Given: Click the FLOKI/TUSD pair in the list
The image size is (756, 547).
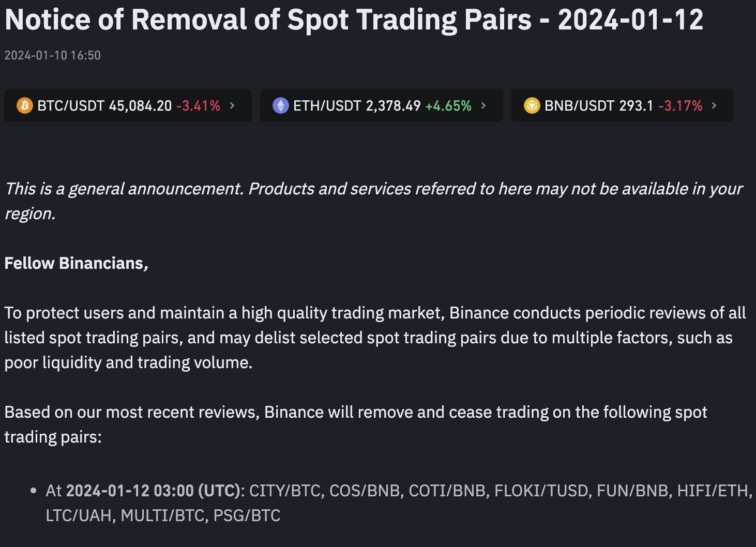Looking at the screenshot, I should pyautogui.click(x=543, y=491).
